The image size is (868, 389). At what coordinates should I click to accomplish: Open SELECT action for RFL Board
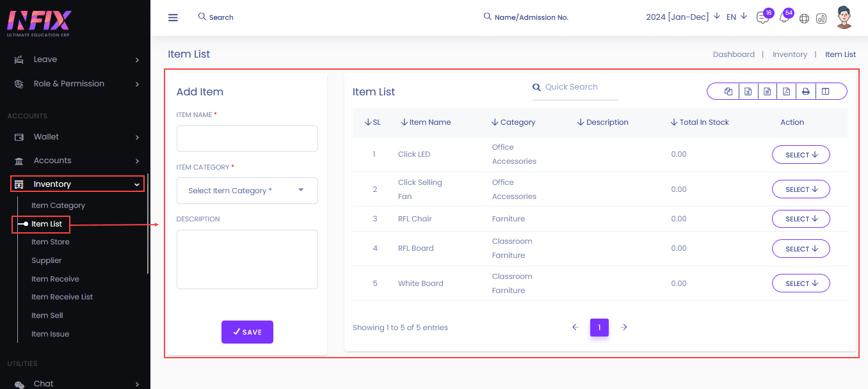[x=801, y=249]
